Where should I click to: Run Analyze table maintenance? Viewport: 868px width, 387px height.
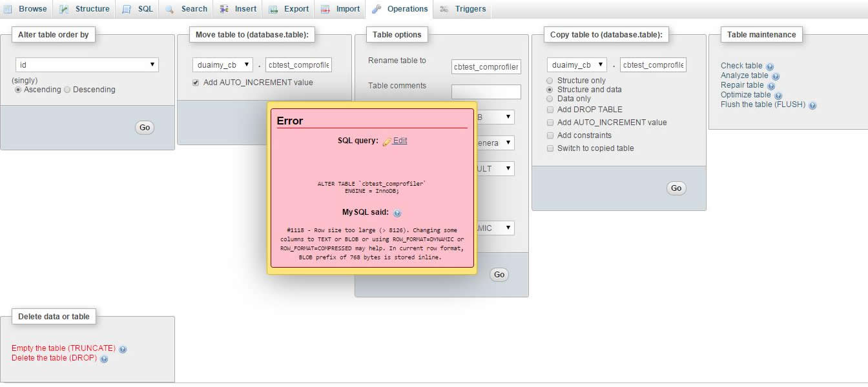pos(745,75)
